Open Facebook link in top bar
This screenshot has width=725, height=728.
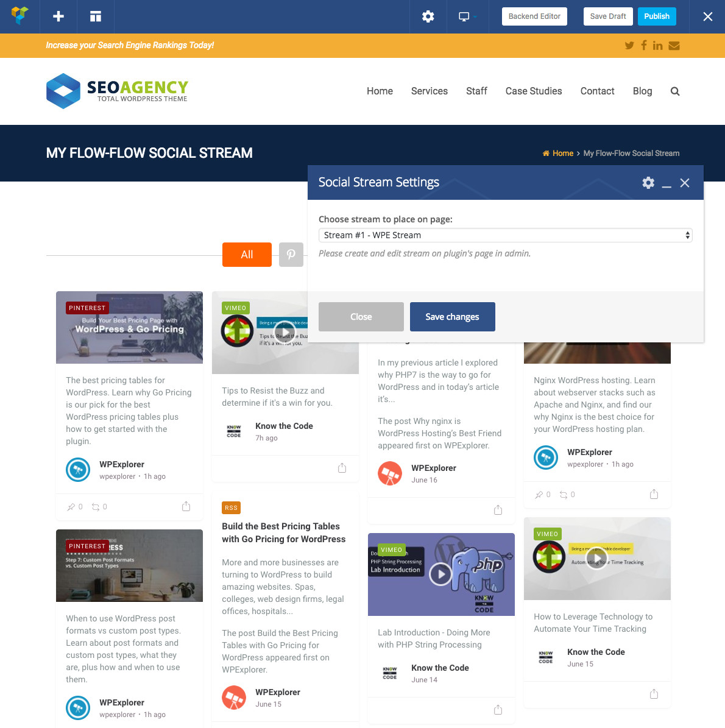pos(644,45)
